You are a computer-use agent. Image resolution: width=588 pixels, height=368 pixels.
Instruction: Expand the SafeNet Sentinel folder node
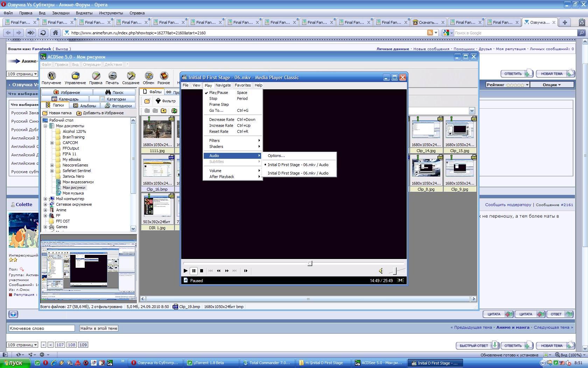click(52, 171)
